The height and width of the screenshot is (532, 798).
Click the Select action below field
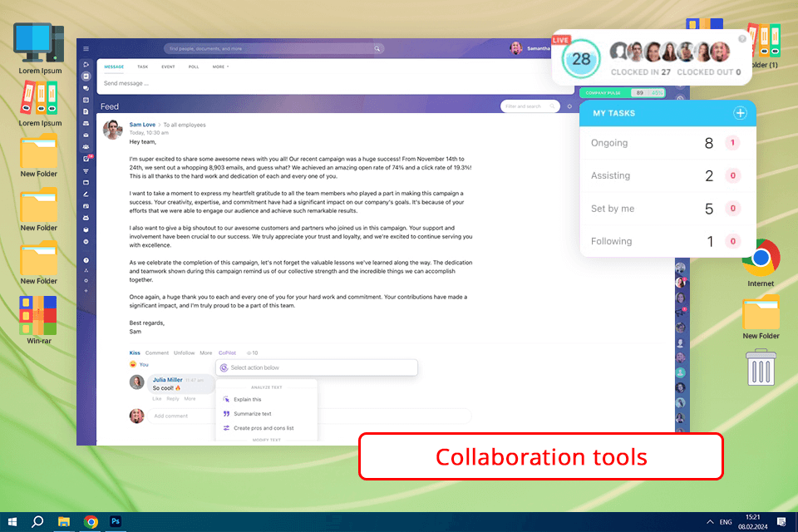[x=317, y=367]
